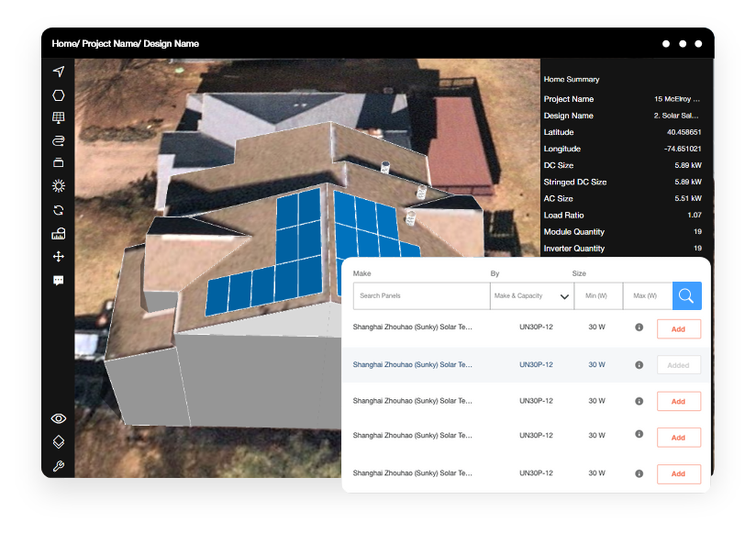Image resolution: width=756 pixels, height=533 pixels.
Task: Click the Load Ratio value 1.07
Action: coord(694,216)
